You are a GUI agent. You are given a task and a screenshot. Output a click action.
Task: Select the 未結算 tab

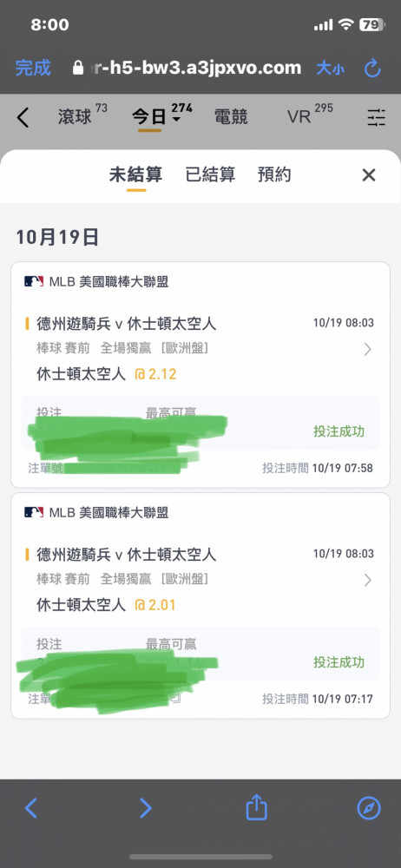[135, 175]
